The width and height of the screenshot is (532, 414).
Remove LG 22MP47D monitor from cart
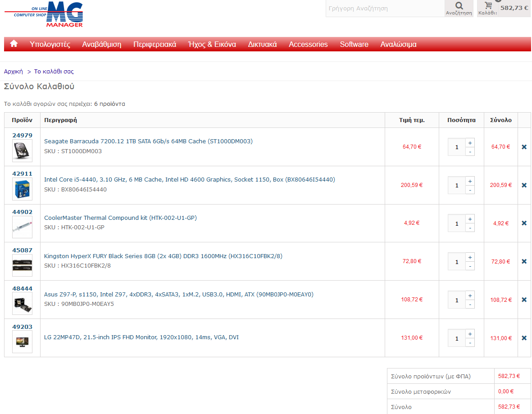tap(524, 338)
